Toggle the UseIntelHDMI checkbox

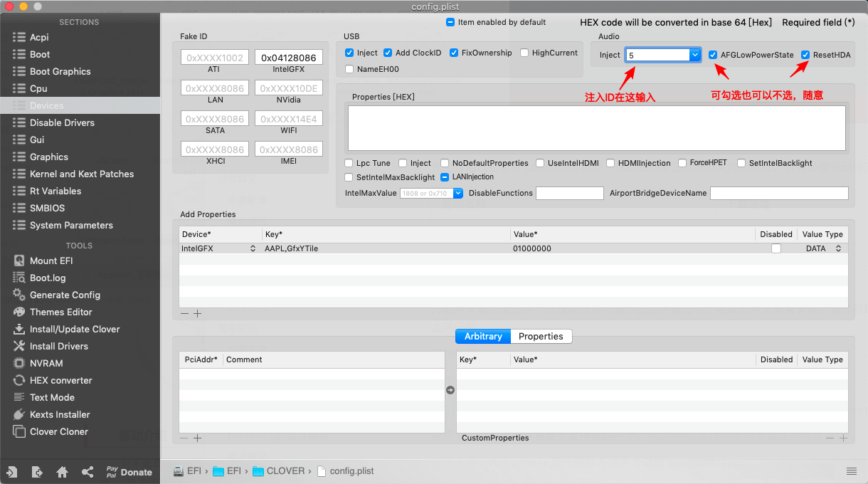(x=541, y=163)
